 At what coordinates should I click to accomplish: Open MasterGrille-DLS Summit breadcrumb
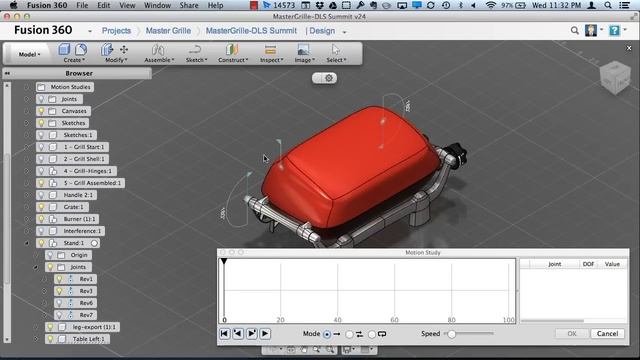coord(251,31)
